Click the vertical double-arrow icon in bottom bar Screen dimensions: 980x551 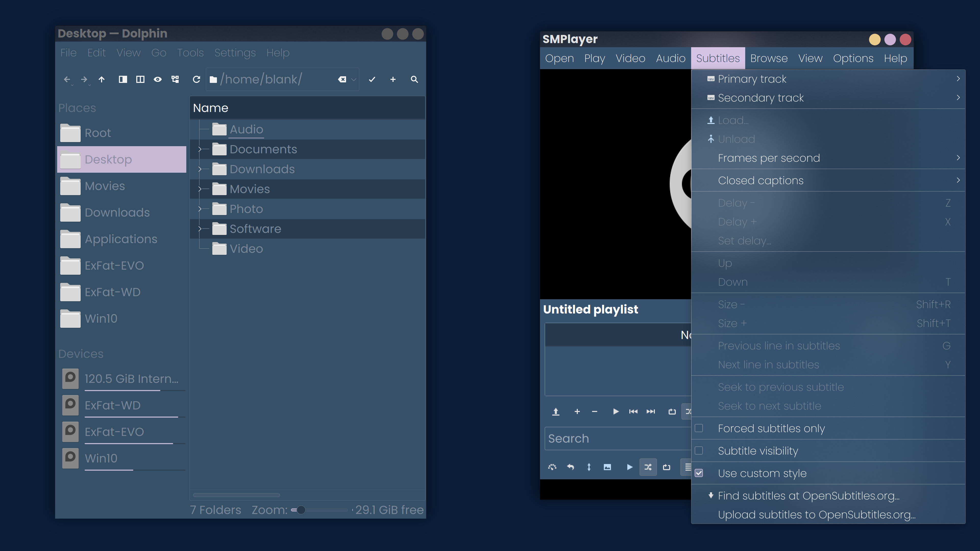point(589,467)
